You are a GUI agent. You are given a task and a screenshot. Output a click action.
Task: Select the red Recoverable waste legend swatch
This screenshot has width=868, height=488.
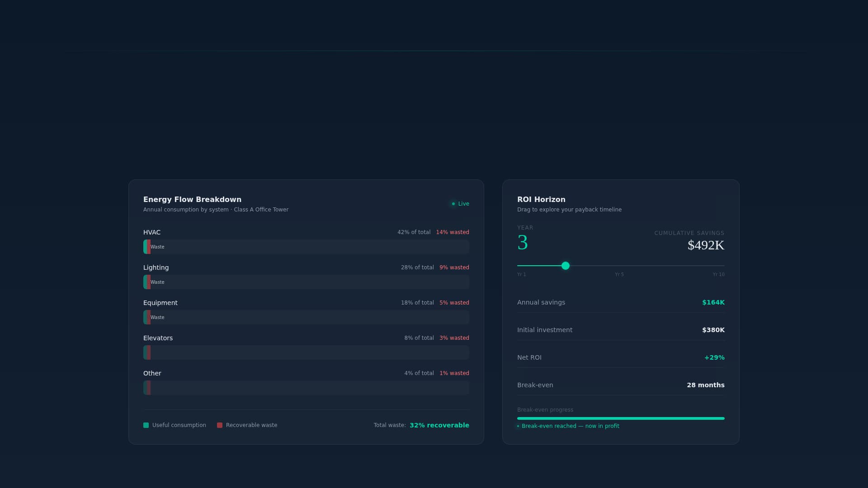pyautogui.click(x=220, y=425)
